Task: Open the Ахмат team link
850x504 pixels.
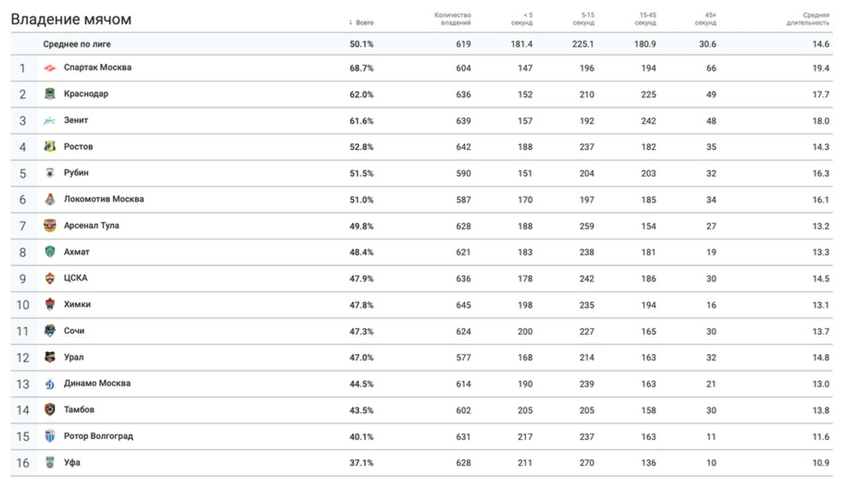Action: click(77, 252)
